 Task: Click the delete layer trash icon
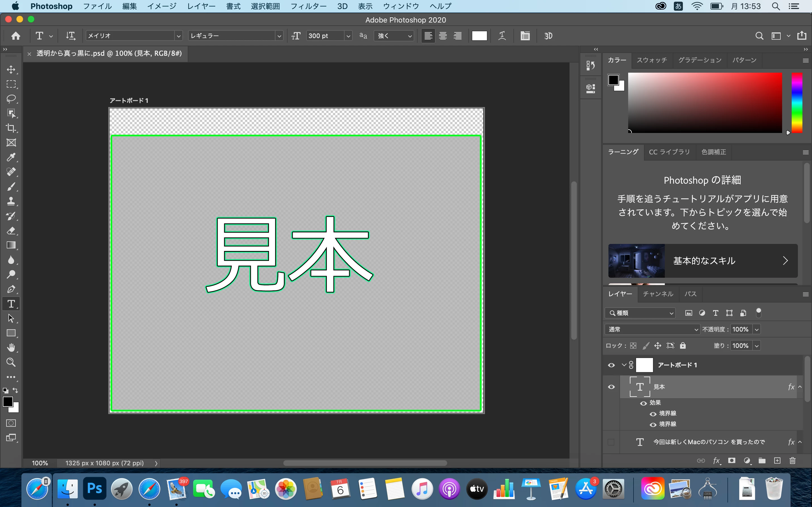coord(792,461)
